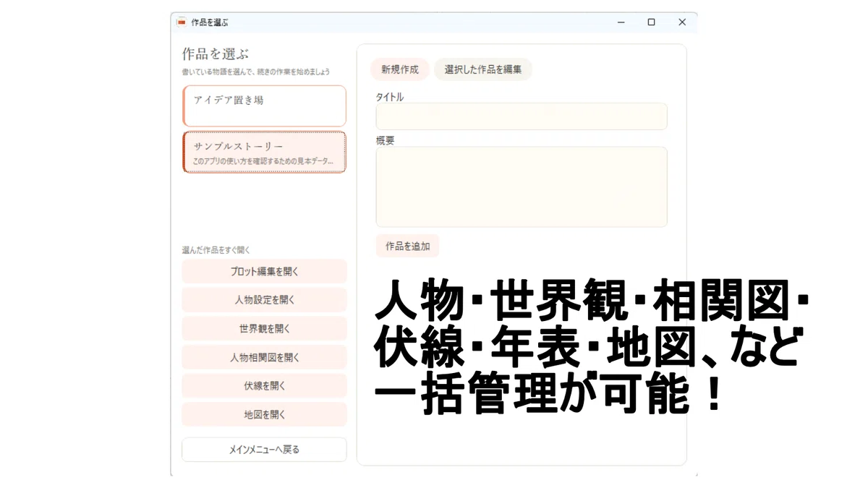
Task: Select the サンプルストーリー story card
Action: 265,152
